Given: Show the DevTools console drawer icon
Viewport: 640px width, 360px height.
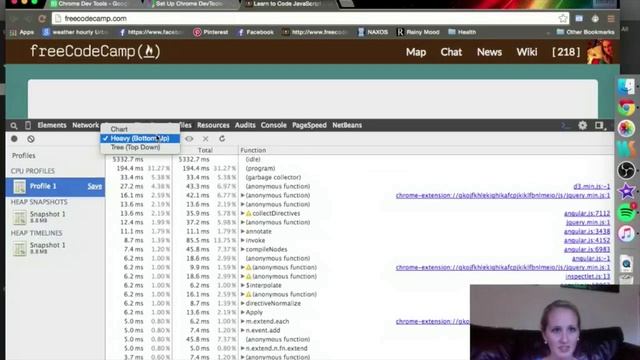Looking at the screenshot, I should click(x=565, y=125).
